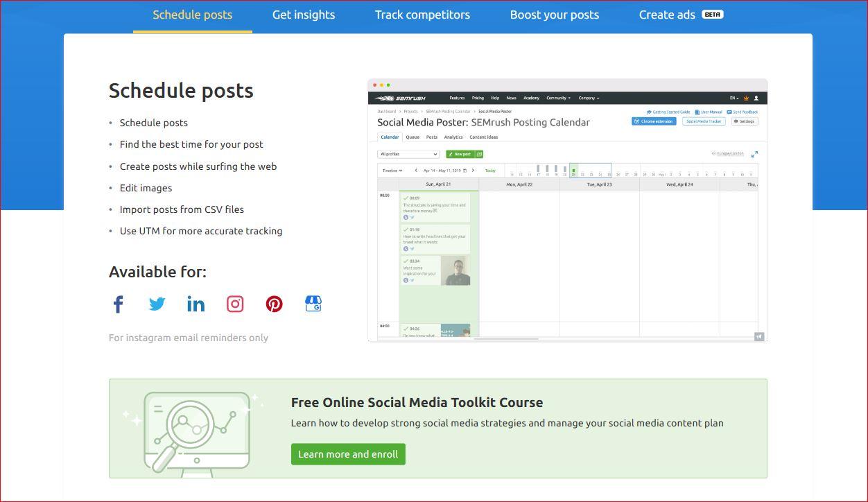Image resolution: width=868 pixels, height=502 pixels.
Task: Open the Timeline dropdown in the preview
Action: [392, 171]
